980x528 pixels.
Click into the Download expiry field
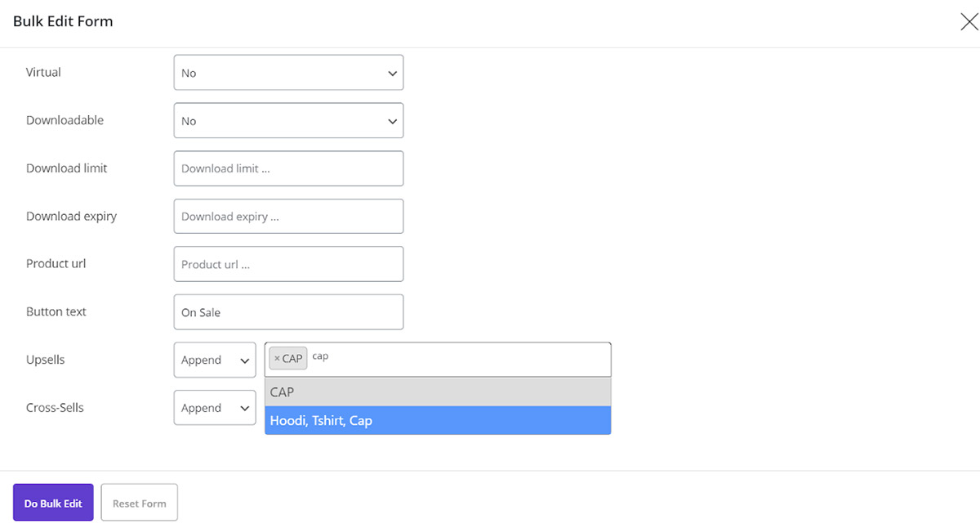(288, 217)
